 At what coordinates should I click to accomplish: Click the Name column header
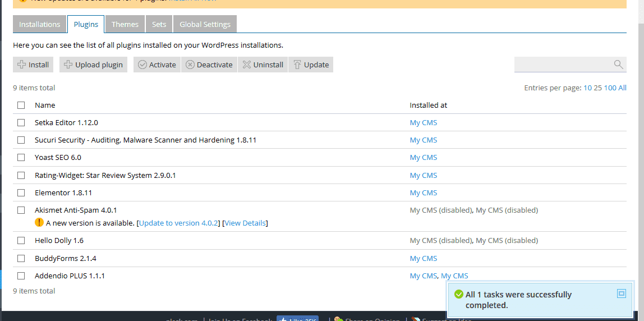45,105
